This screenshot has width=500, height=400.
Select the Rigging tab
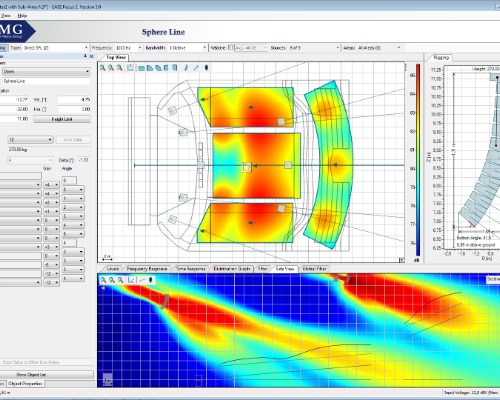[x=441, y=57]
